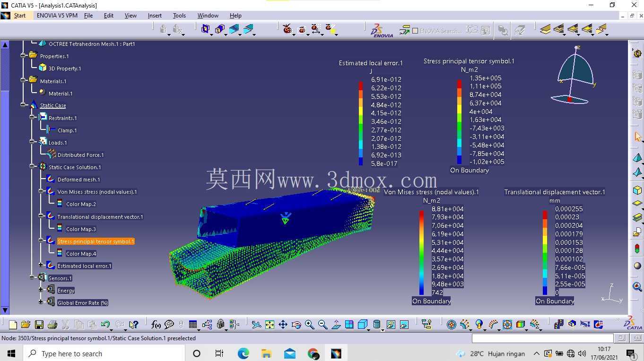Image resolution: width=644 pixels, height=361 pixels.
Task: Click the Estimated local error color legend bar
Action: [361, 123]
